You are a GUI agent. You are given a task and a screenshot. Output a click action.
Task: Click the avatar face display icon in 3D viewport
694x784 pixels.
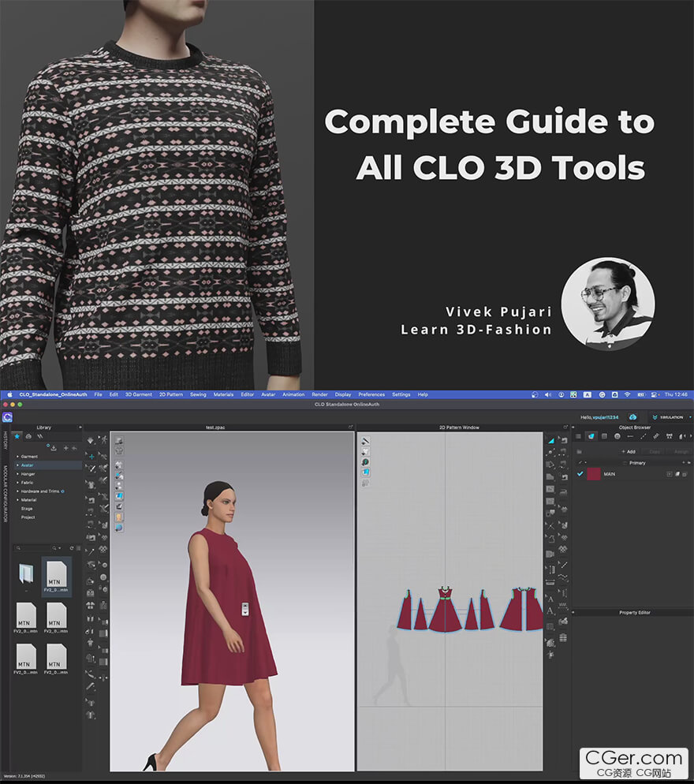tap(119, 517)
